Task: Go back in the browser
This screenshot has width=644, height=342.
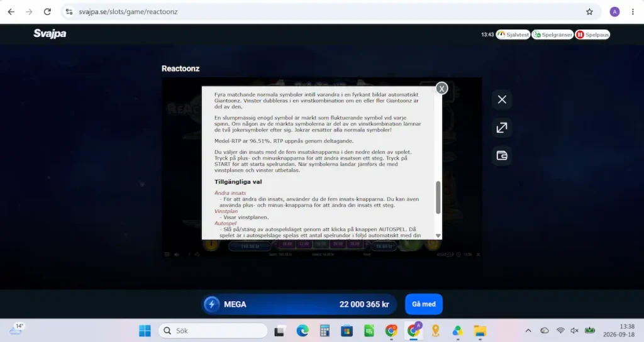Action: 11,12
